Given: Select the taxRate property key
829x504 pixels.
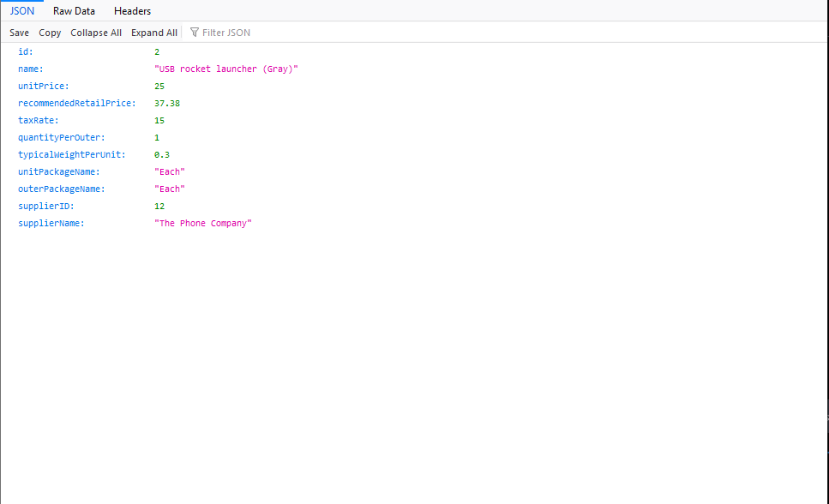Looking at the screenshot, I should pyautogui.click(x=38, y=120).
